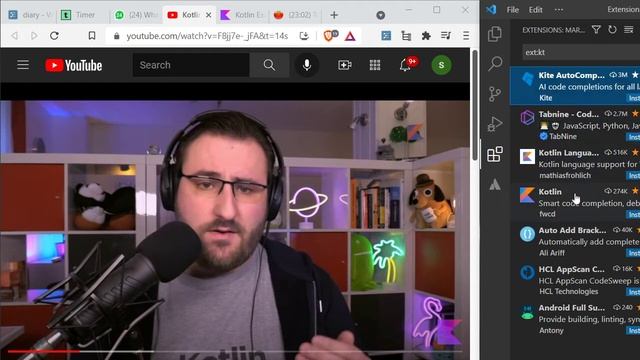
Task: Open Brave Shields lion icon
Action: click(x=329, y=36)
